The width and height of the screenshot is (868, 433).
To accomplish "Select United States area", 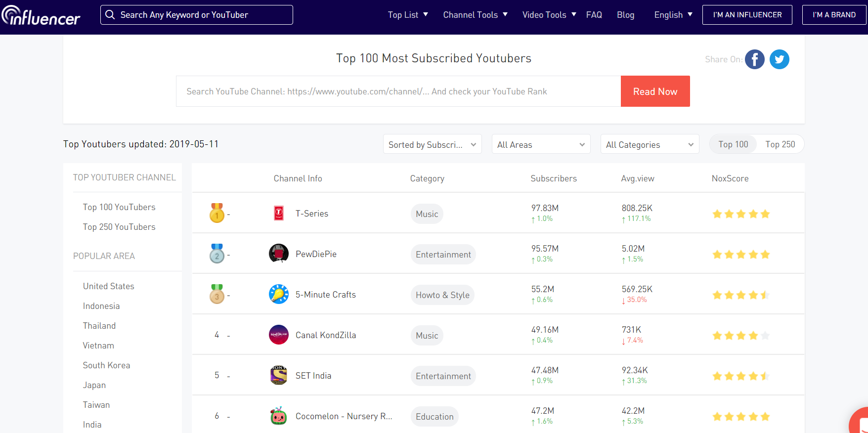I will [109, 286].
